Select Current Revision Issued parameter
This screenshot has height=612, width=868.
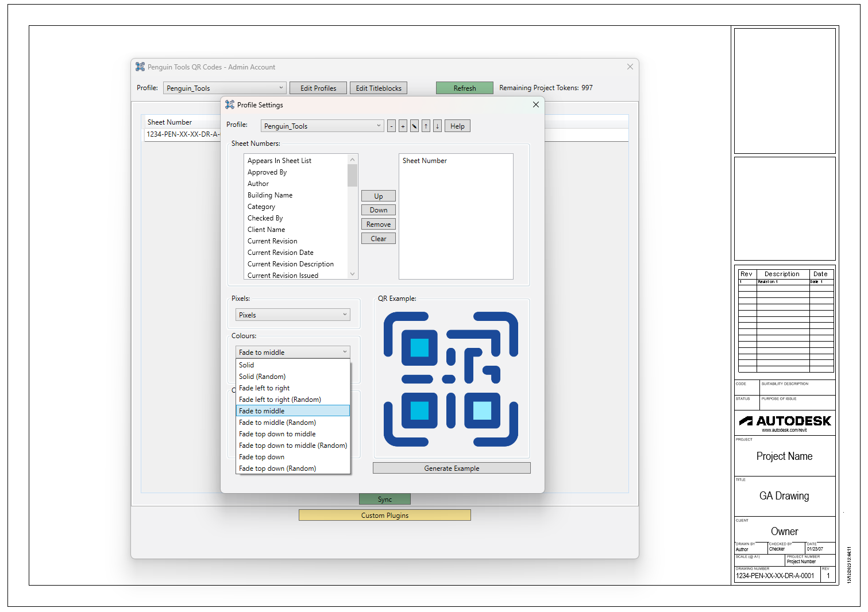tap(296, 275)
